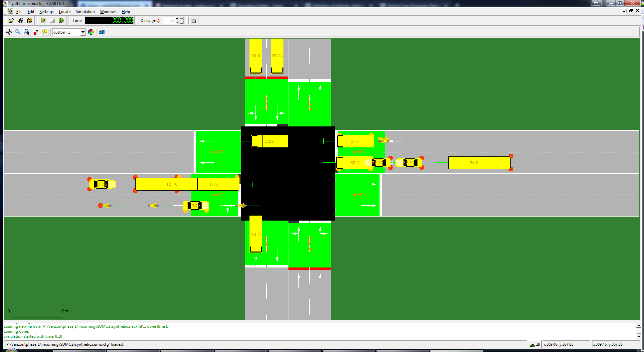Select vehicle labeled 41.12 on north road
The width and height of the screenshot is (644, 352).
(277, 56)
